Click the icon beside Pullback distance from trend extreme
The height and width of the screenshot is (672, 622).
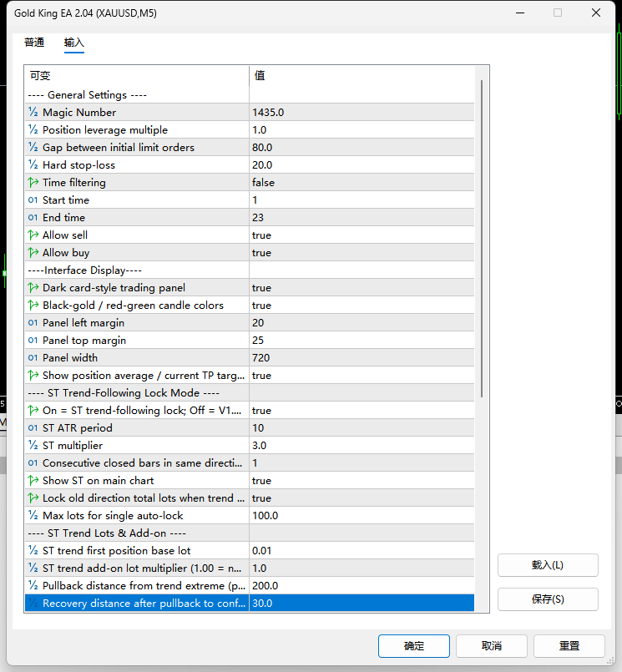coord(33,586)
